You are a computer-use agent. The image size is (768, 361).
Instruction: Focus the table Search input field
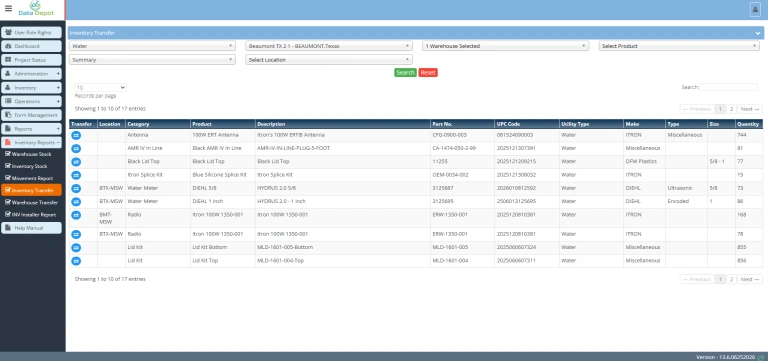click(728, 87)
